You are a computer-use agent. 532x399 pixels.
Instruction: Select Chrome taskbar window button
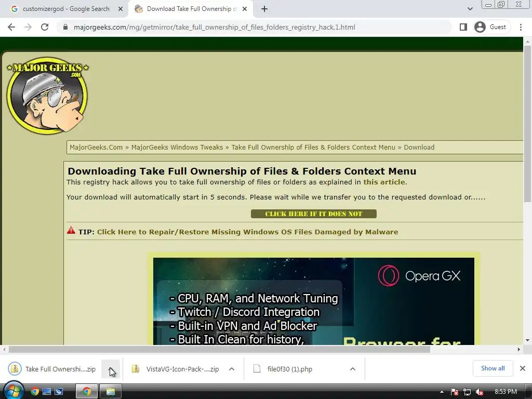coord(87,392)
